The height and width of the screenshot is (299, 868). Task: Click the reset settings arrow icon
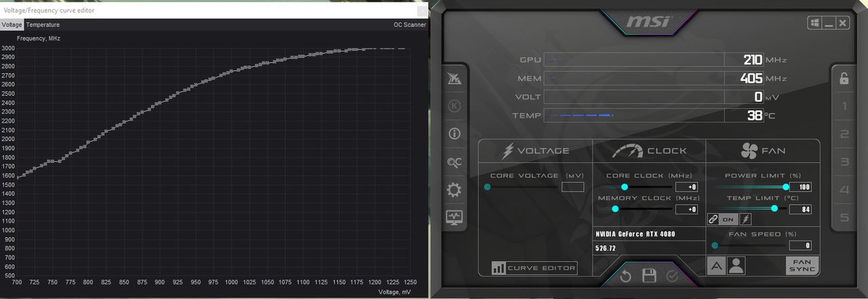click(x=626, y=277)
